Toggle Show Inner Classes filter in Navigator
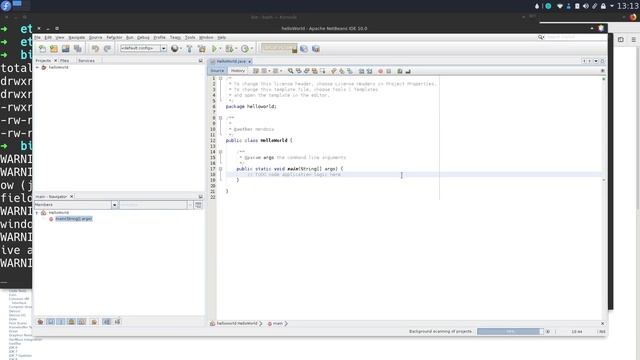 pyautogui.click(x=82, y=322)
